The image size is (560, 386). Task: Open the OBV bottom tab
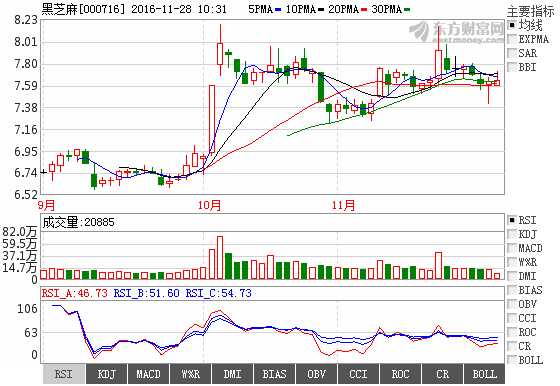316,374
